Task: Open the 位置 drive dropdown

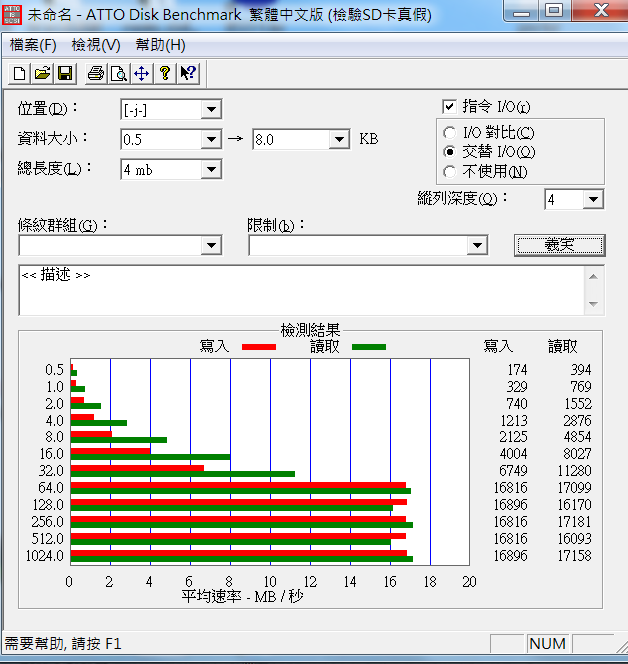Action: 211,110
